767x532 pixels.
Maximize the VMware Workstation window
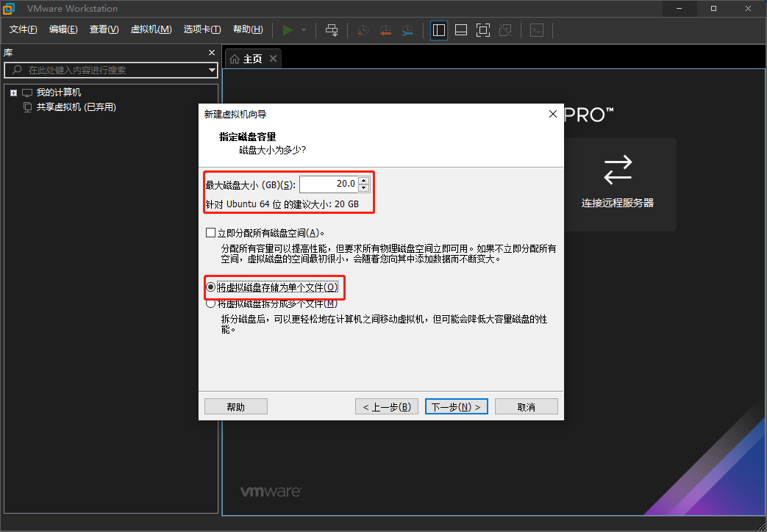click(x=713, y=8)
